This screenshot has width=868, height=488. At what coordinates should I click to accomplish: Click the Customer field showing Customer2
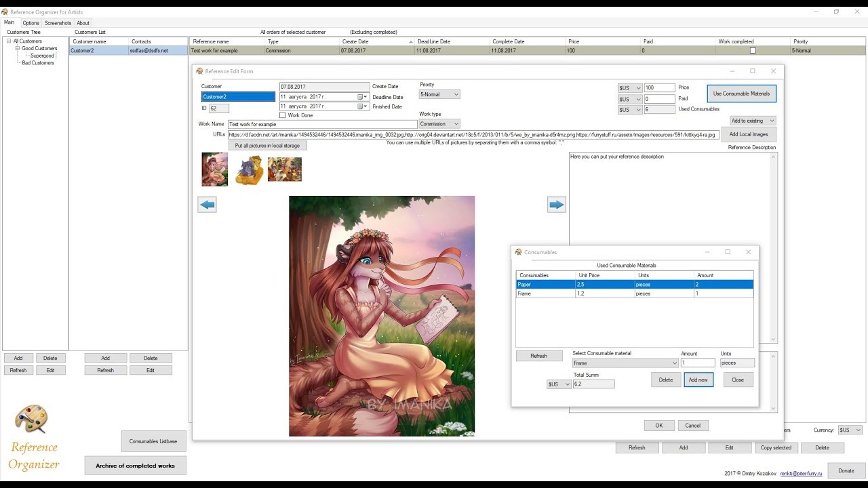[x=238, y=97]
